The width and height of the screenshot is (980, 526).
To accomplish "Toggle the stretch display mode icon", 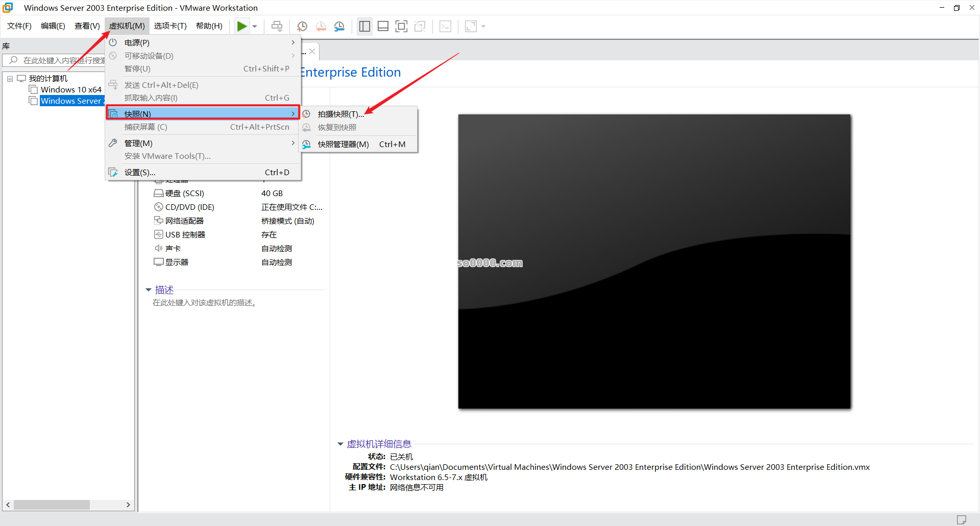I will [x=470, y=26].
